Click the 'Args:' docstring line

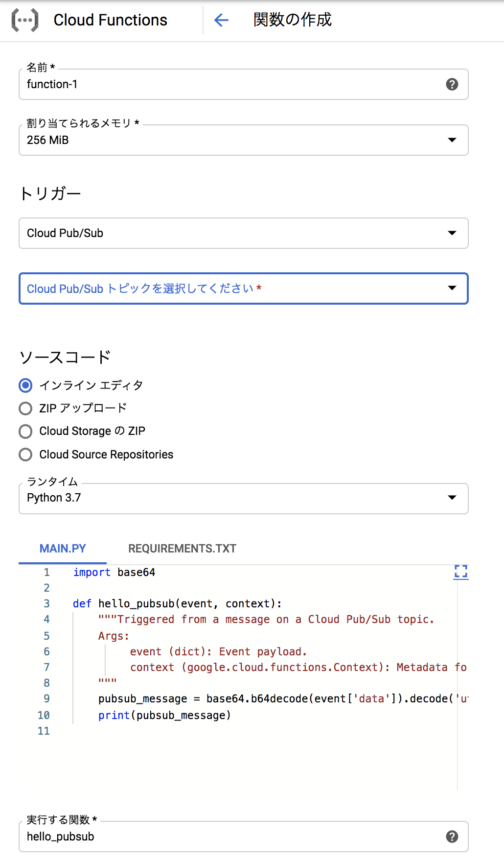click(x=114, y=636)
